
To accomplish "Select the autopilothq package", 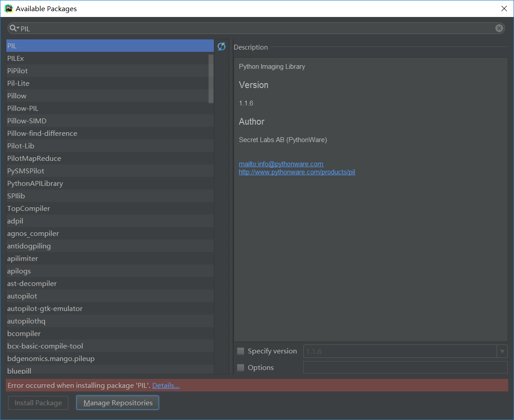I will 110,321.
